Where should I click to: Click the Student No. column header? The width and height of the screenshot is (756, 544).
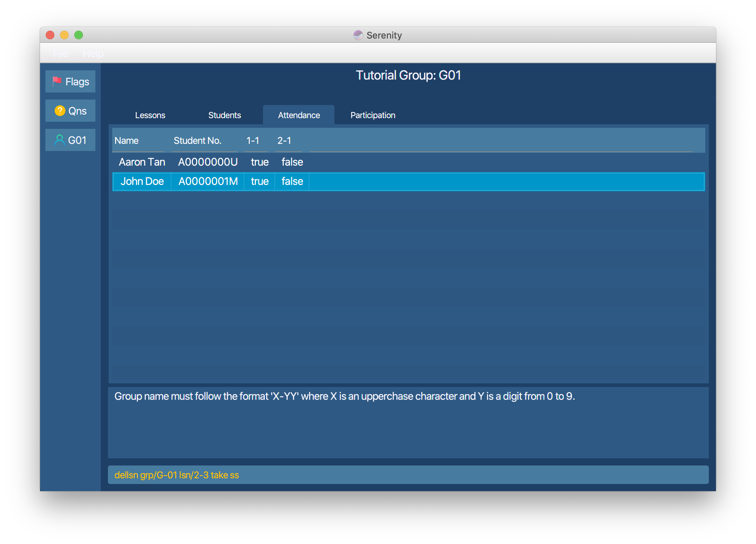[x=197, y=141]
